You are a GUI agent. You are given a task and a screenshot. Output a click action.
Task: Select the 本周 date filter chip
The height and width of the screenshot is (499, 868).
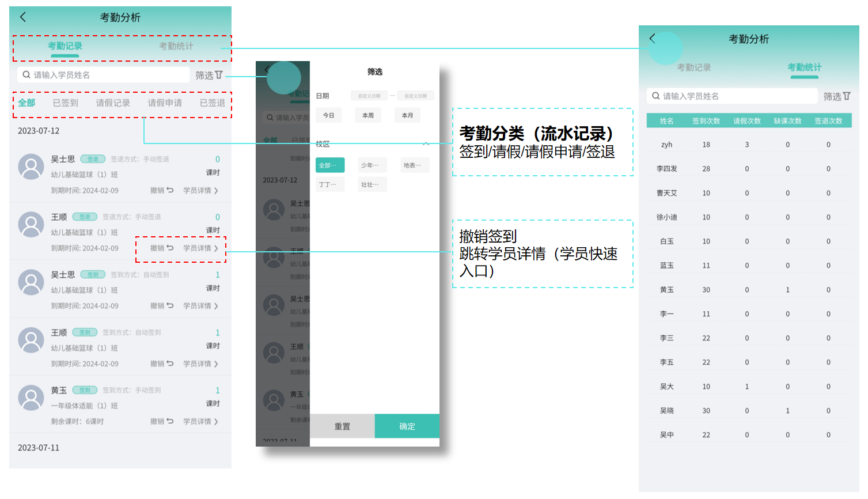368,115
